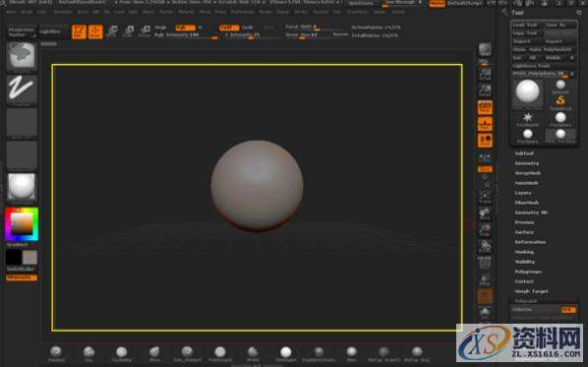Screen dimensions: 588x367
Task: Click the Scale view icon on right shelf
Action: click(485, 230)
